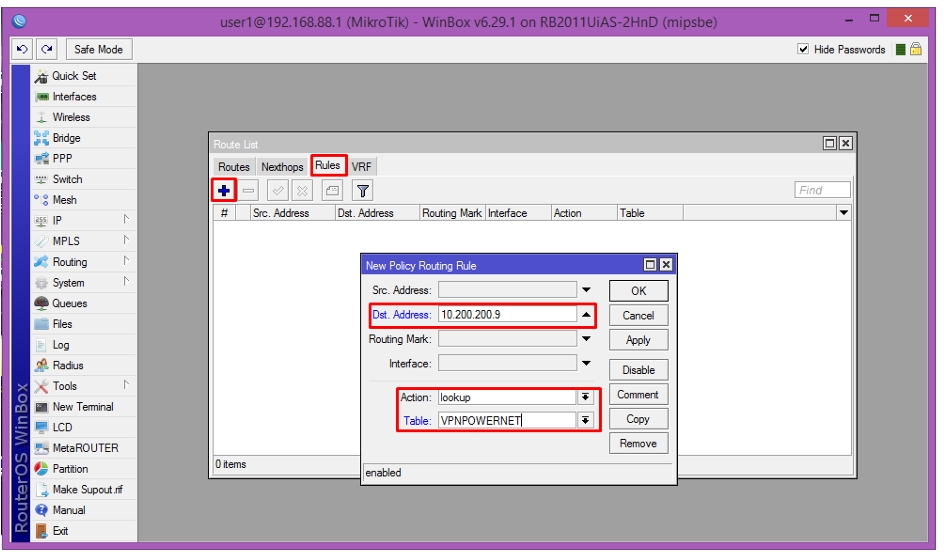
Task: Click the redo arrow in the toolbar
Action: point(47,49)
